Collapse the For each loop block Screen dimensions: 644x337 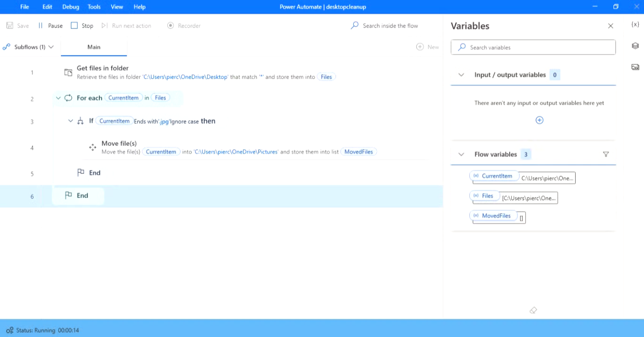58,98
